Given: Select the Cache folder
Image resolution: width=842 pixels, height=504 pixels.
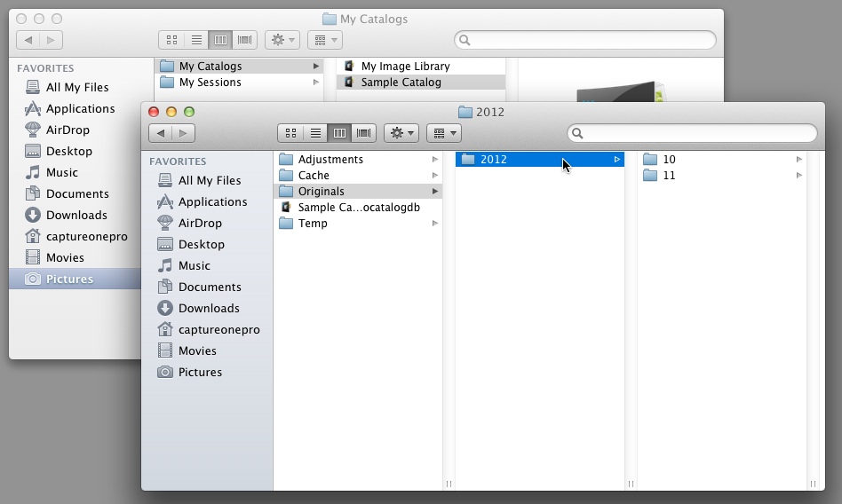Looking at the screenshot, I should click(358, 176).
